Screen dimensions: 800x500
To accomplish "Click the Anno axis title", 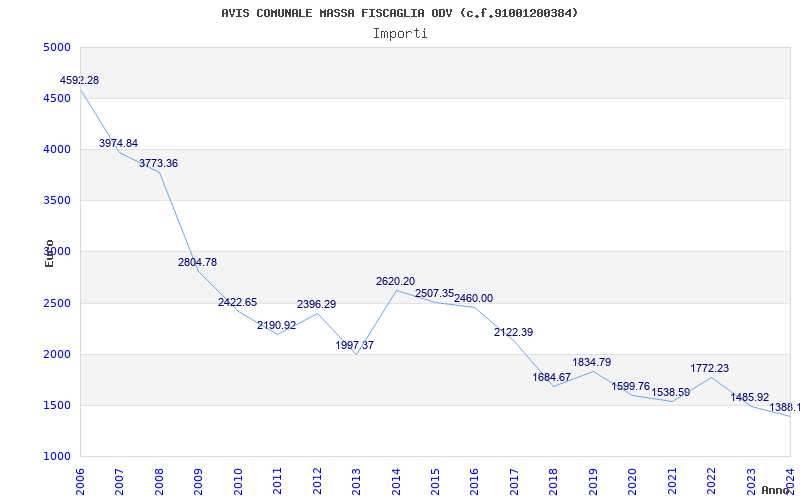I will tap(778, 490).
